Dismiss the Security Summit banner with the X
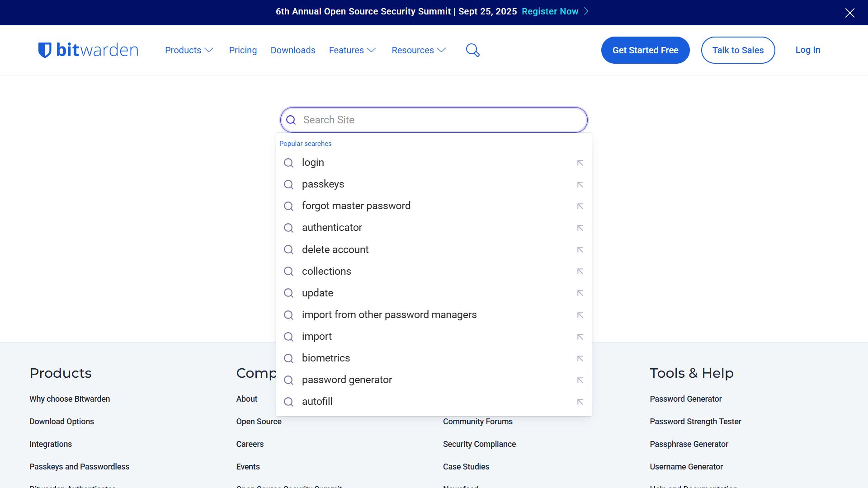This screenshot has height=488, width=868. pyautogui.click(x=851, y=13)
